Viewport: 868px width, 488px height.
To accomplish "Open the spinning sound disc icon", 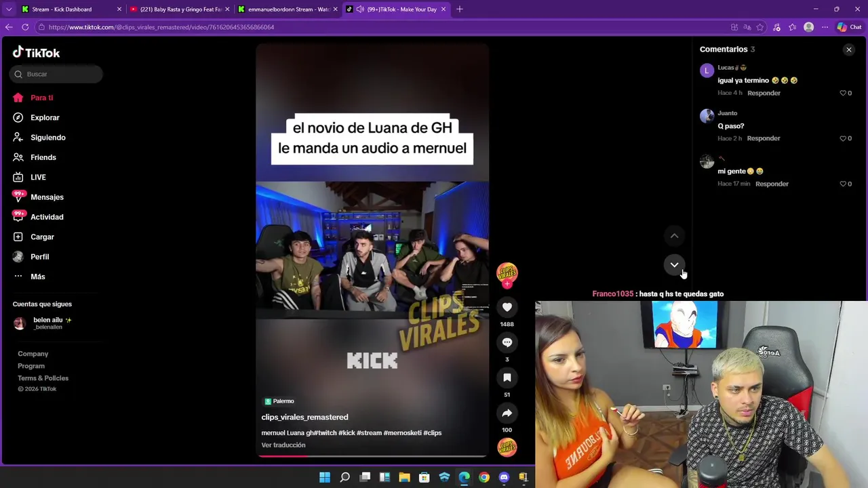I will click(x=507, y=447).
